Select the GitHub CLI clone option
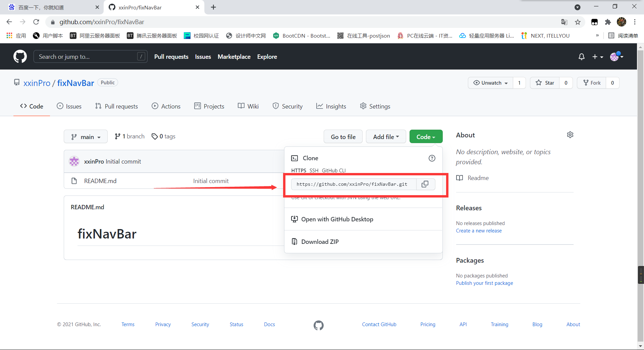This screenshot has height=350, width=644. 334,170
